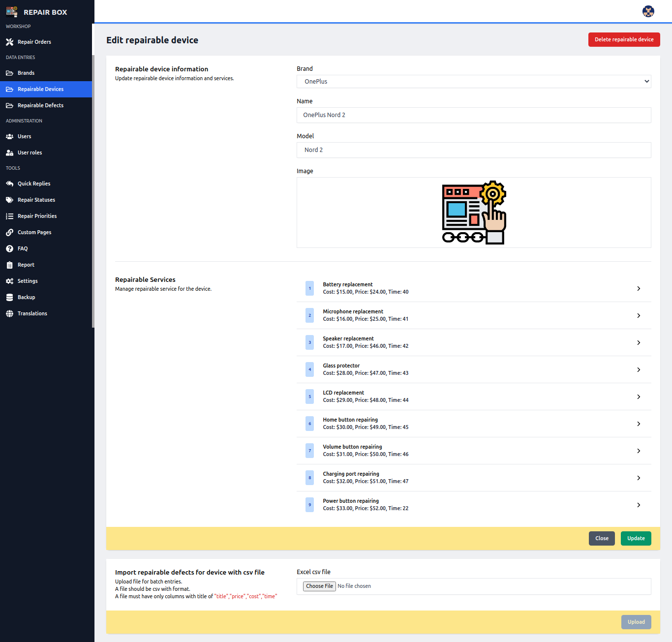Image resolution: width=672 pixels, height=642 pixels.
Task: Click the Custom Pages link icon
Action: 9,232
